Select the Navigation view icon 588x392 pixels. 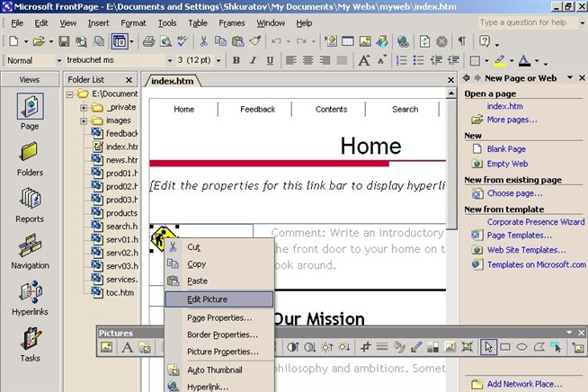30,250
